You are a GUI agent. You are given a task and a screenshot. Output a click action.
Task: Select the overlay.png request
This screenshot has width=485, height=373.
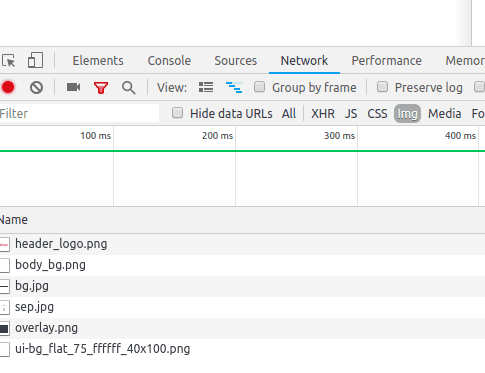pyautogui.click(x=242, y=328)
